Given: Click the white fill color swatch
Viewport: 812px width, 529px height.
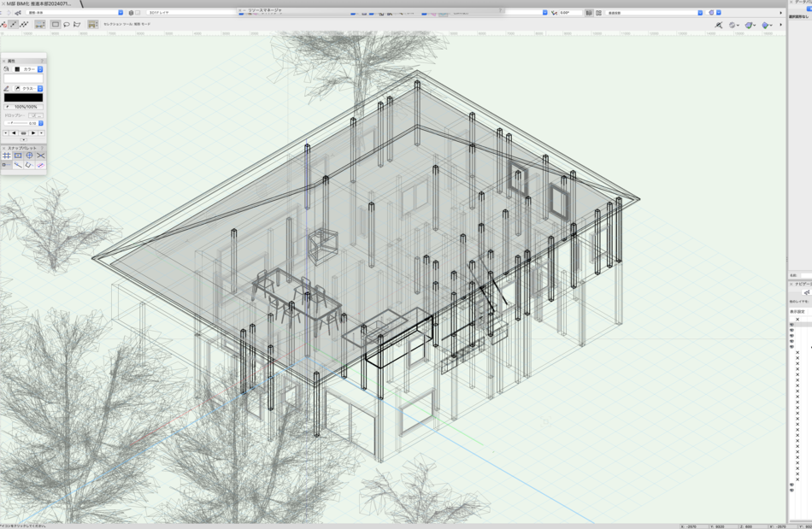Looking at the screenshot, I should pos(23,78).
